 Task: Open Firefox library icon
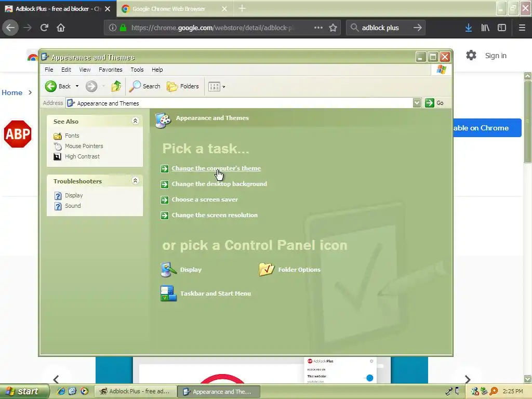point(485,28)
